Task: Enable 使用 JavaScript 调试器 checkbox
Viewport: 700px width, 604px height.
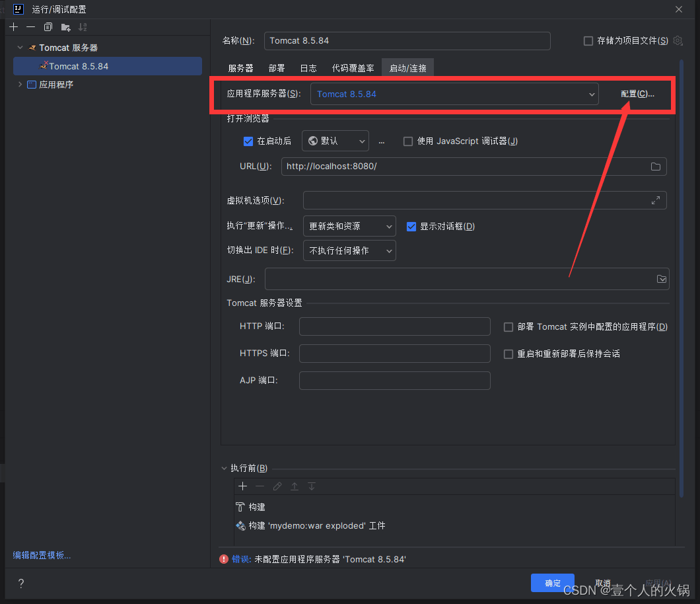Action: pos(407,141)
